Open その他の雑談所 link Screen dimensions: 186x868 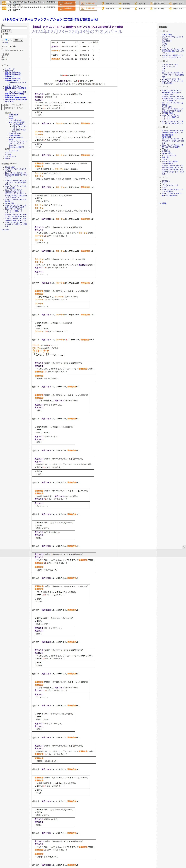point(18,124)
